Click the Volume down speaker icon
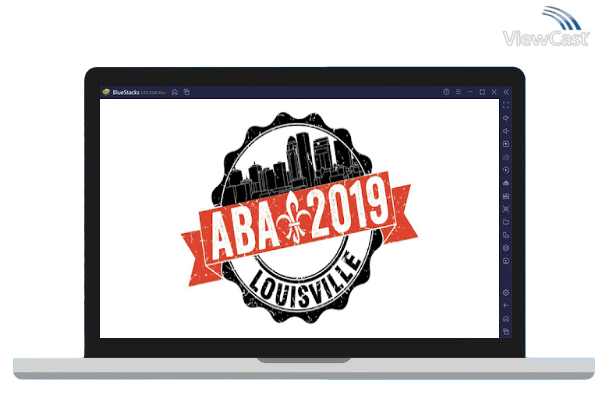This screenshot has height=414, width=602. [506, 131]
